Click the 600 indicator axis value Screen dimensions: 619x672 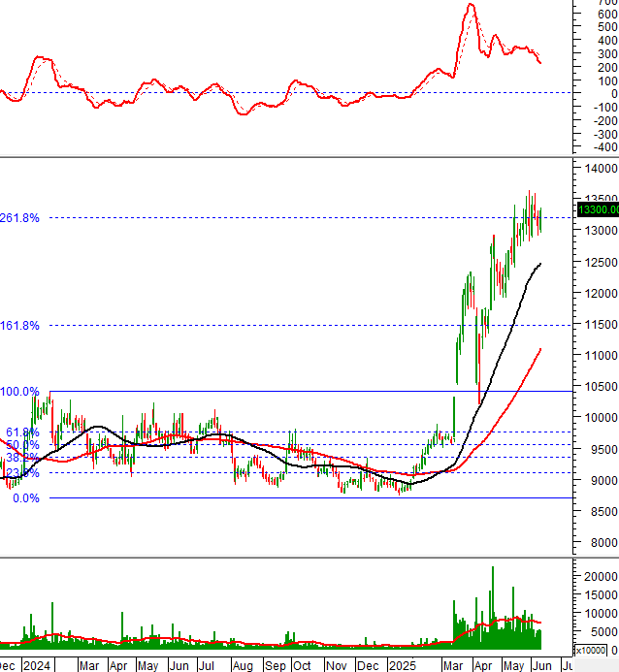607,15
